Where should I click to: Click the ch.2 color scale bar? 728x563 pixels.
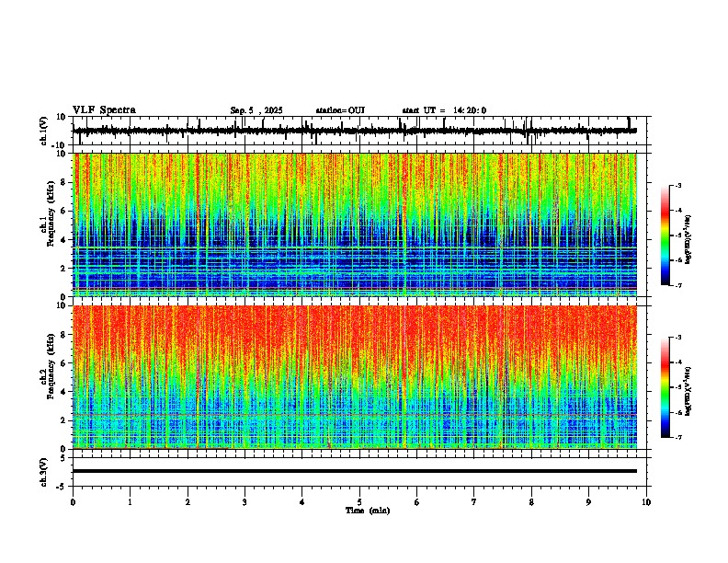pos(665,387)
